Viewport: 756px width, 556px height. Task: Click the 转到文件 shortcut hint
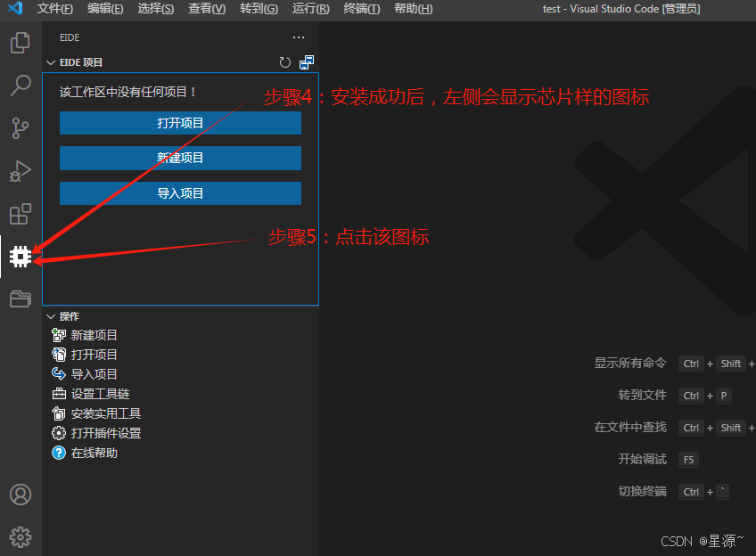642,395
